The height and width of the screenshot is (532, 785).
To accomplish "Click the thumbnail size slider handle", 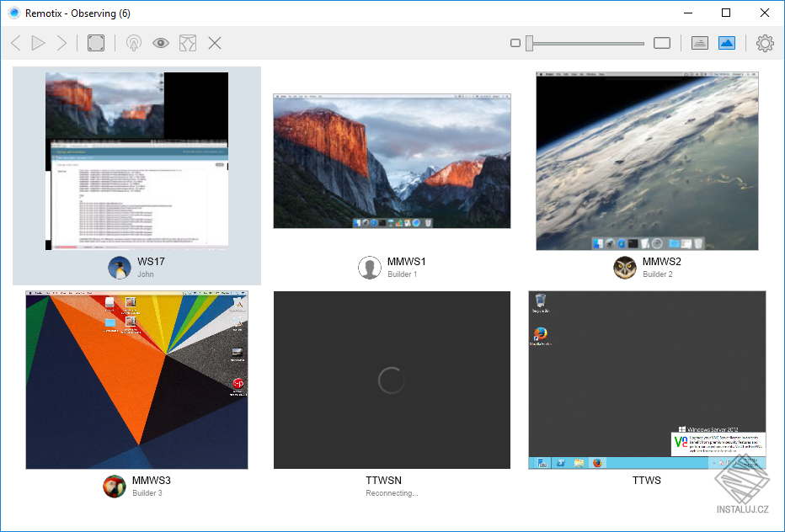I will (x=530, y=43).
